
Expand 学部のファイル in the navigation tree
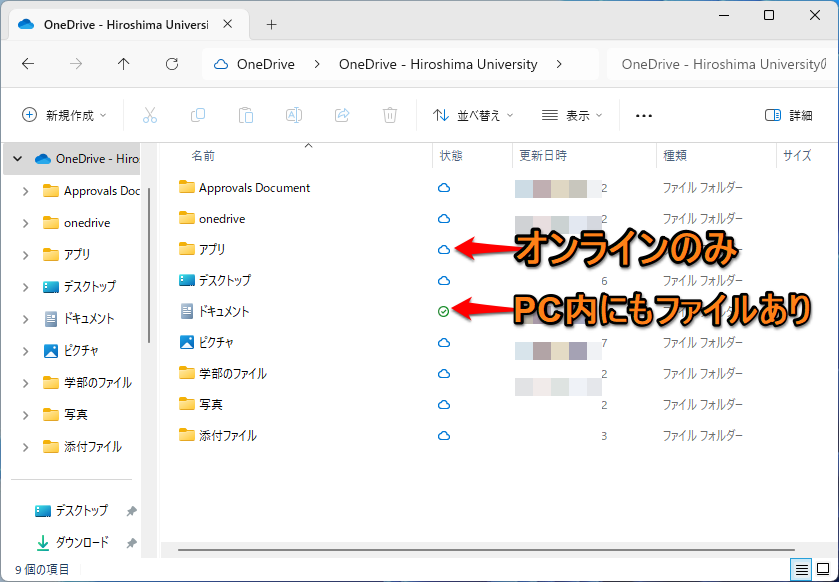point(25,384)
